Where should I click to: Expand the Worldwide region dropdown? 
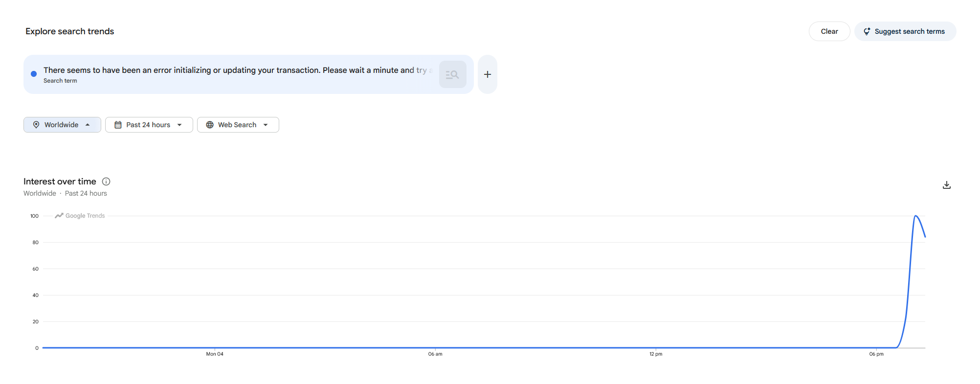(62, 125)
